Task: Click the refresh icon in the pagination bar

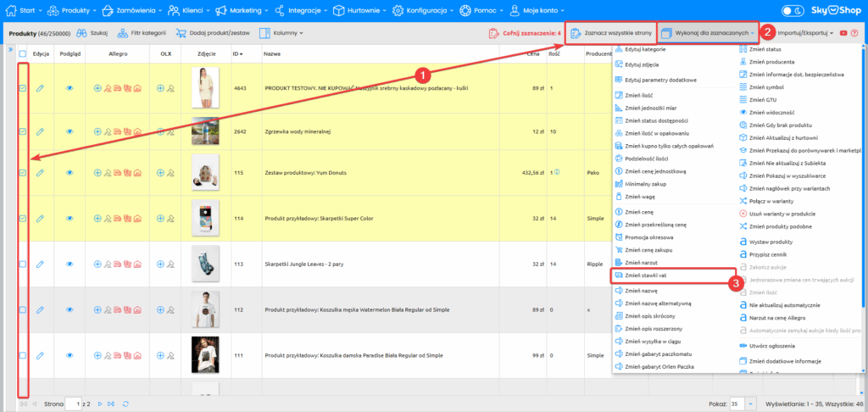Action: [125, 404]
